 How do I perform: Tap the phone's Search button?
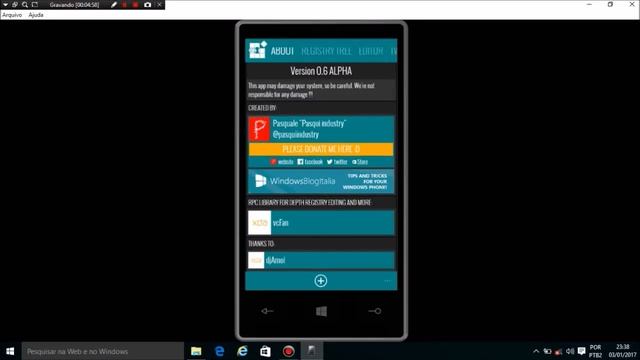375,311
